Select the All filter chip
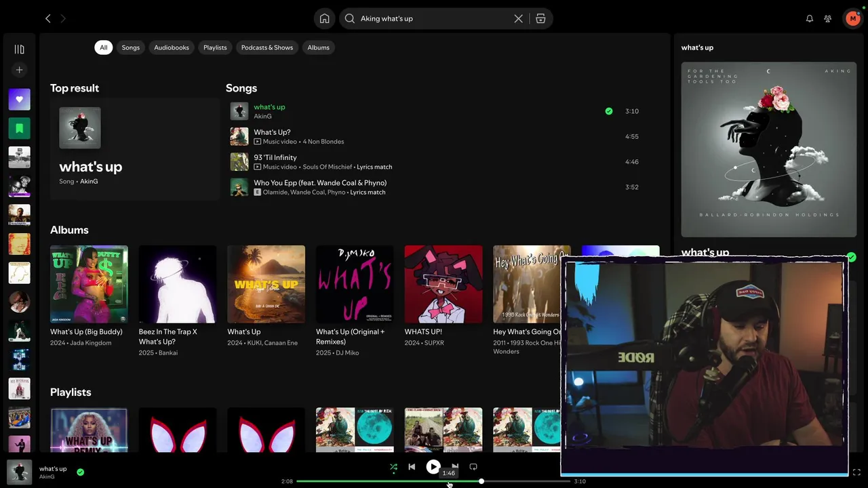This screenshot has width=868, height=488. [103, 47]
